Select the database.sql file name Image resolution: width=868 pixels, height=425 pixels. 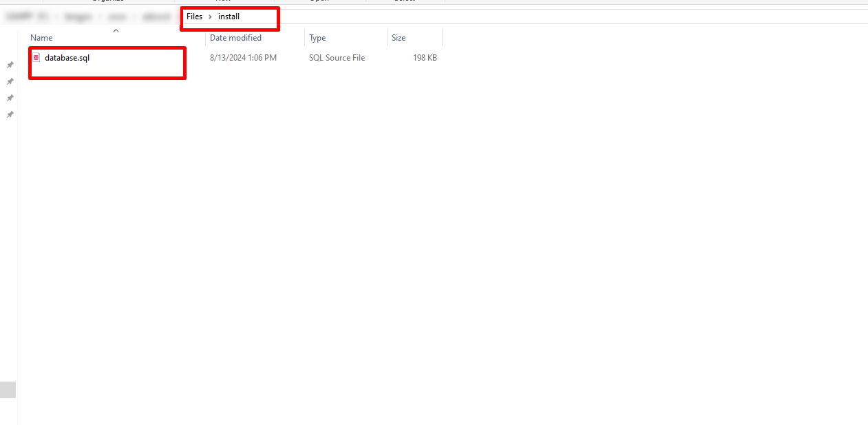67,58
